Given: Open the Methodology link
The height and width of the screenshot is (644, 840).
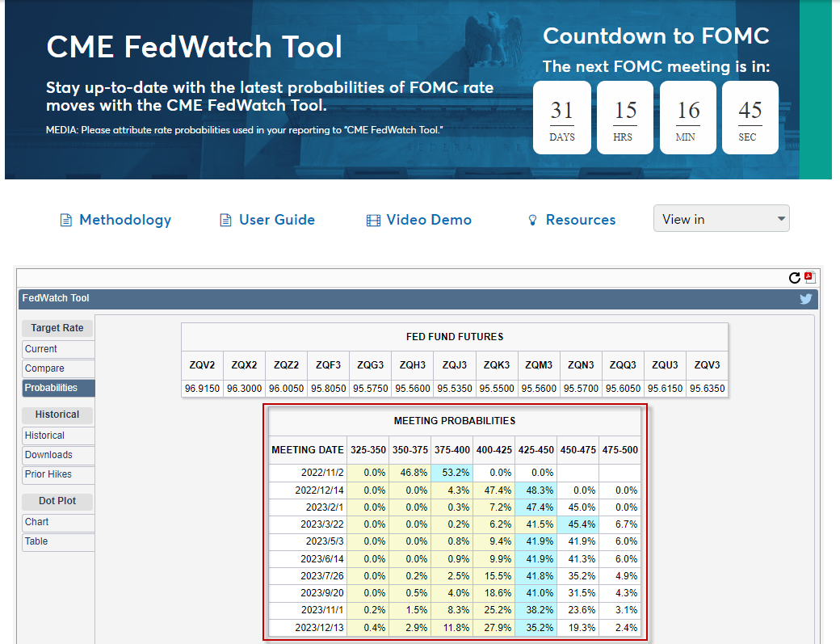Looking at the screenshot, I should click(125, 220).
